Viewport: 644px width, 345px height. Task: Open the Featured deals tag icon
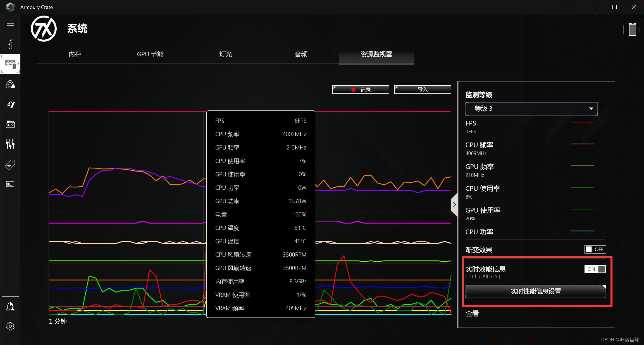pyautogui.click(x=10, y=165)
